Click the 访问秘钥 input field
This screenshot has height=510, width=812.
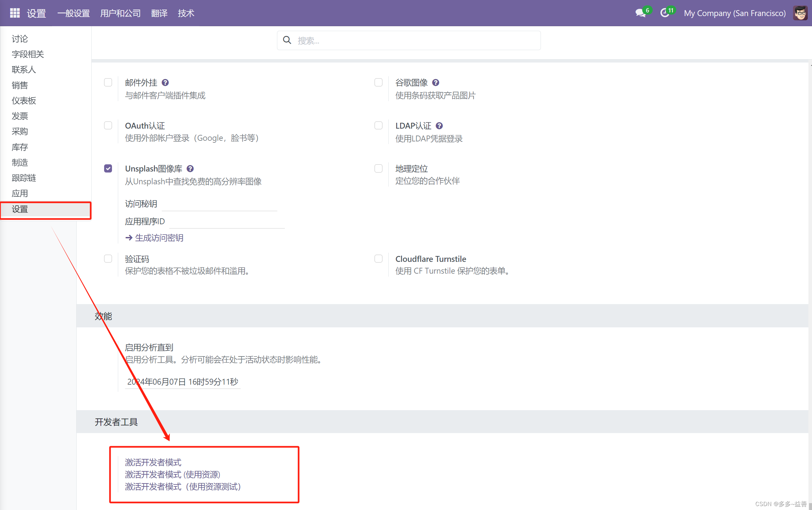coord(219,204)
